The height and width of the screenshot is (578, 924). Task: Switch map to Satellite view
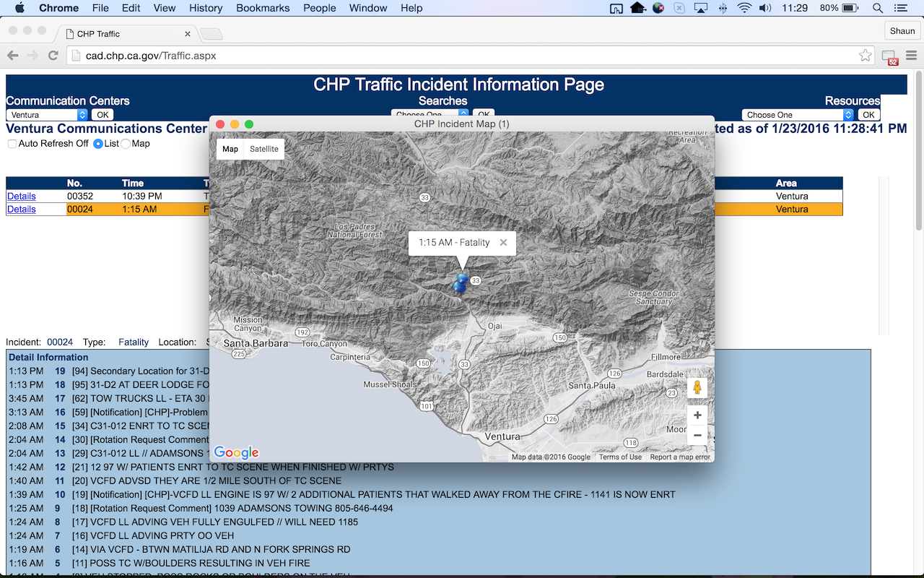264,149
